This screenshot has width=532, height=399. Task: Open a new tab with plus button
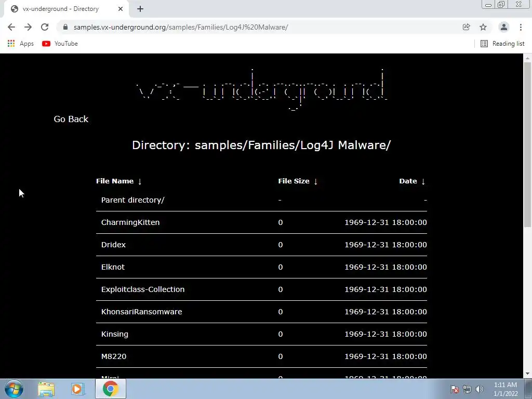tap(140, 9)
